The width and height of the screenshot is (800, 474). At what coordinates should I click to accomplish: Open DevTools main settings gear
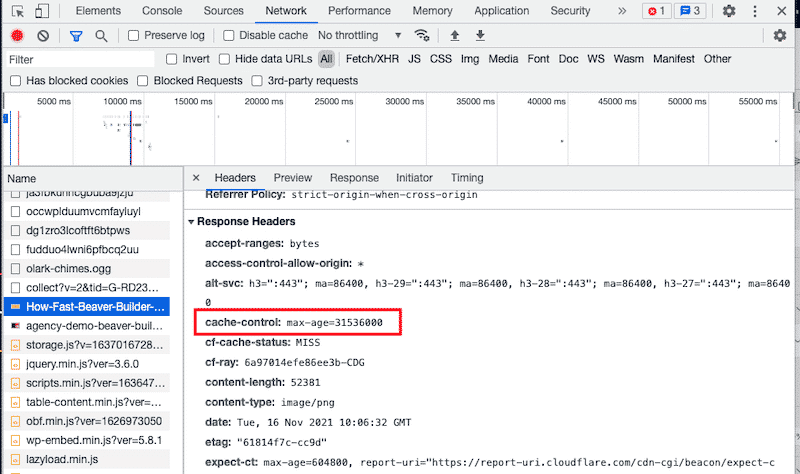(x=729, y=11)
